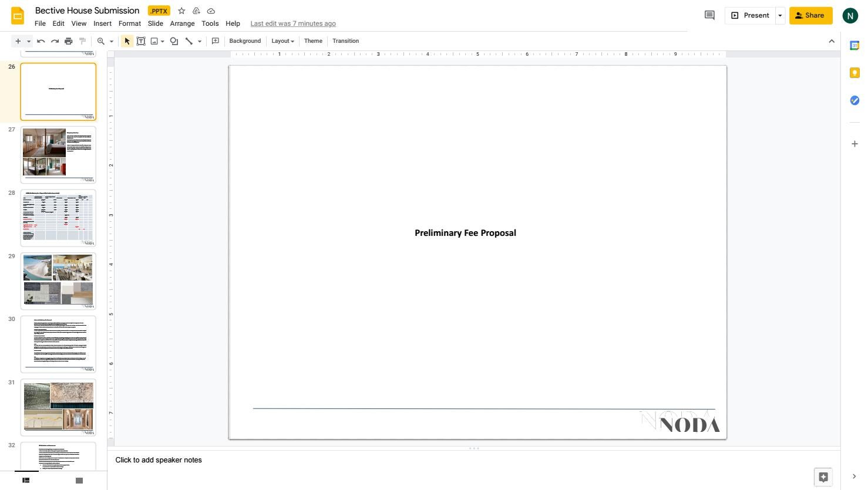Open the Insert menu
The width and height of the screenshot is (868, 490).
pyautogui.click(x=102, y=23)
